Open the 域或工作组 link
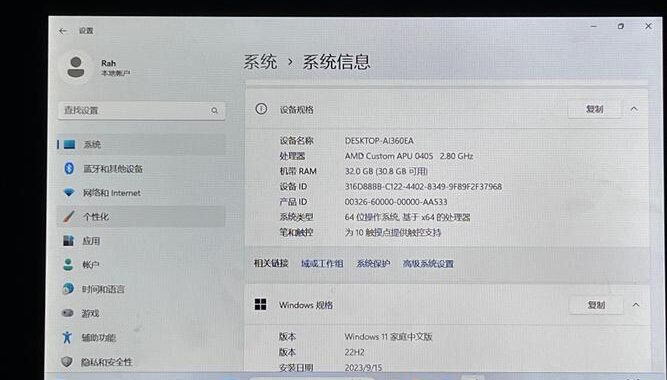The width and height of the screenshot is (667, 380). [x=322, y=264]
